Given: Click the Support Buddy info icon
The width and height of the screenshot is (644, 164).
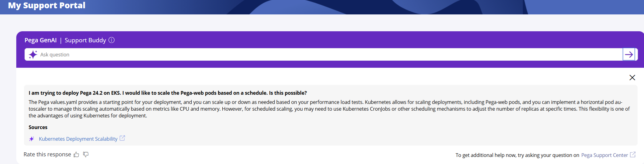Looking at the screenshot, I should [x=112, y=40].
